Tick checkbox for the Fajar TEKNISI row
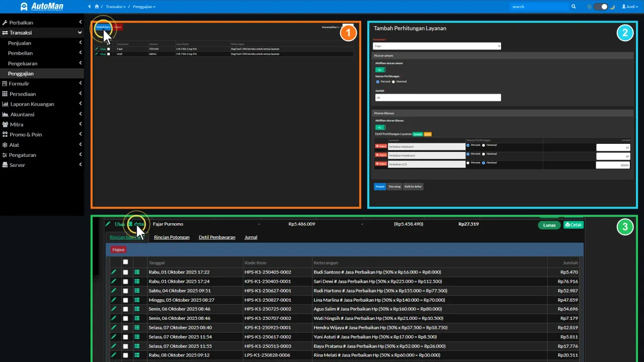 [x=108, y=49]
